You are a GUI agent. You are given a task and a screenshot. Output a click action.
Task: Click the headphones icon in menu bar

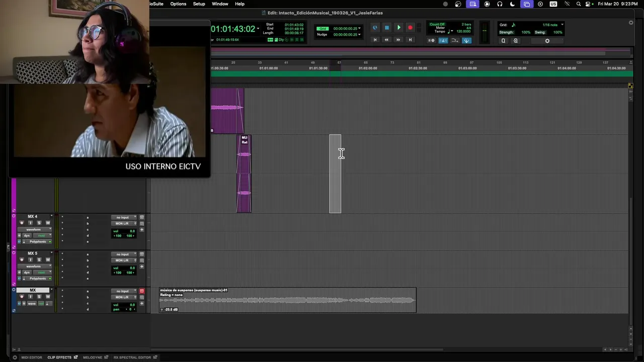pos(500,4)
